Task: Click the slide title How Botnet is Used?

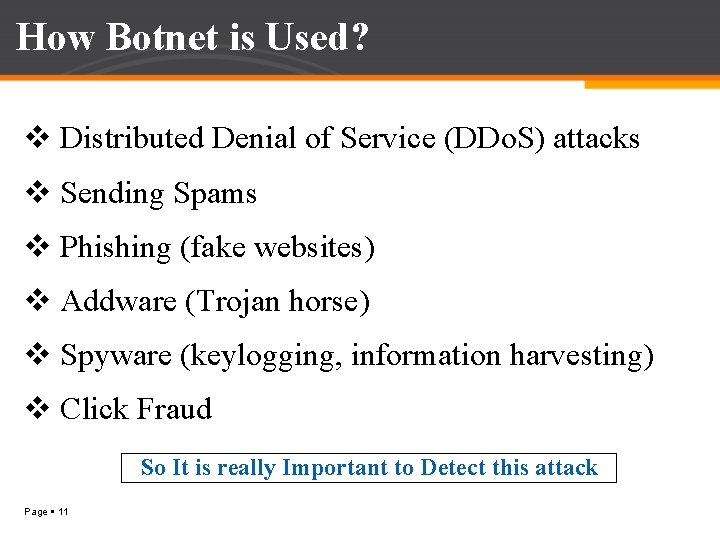Action: pos(192,37)
